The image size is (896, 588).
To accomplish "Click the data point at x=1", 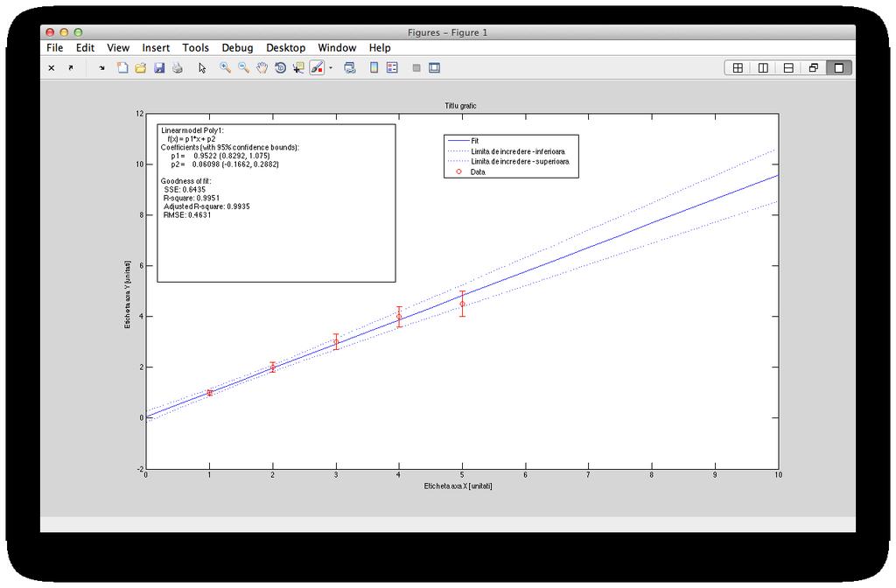I will click(210, 393).
